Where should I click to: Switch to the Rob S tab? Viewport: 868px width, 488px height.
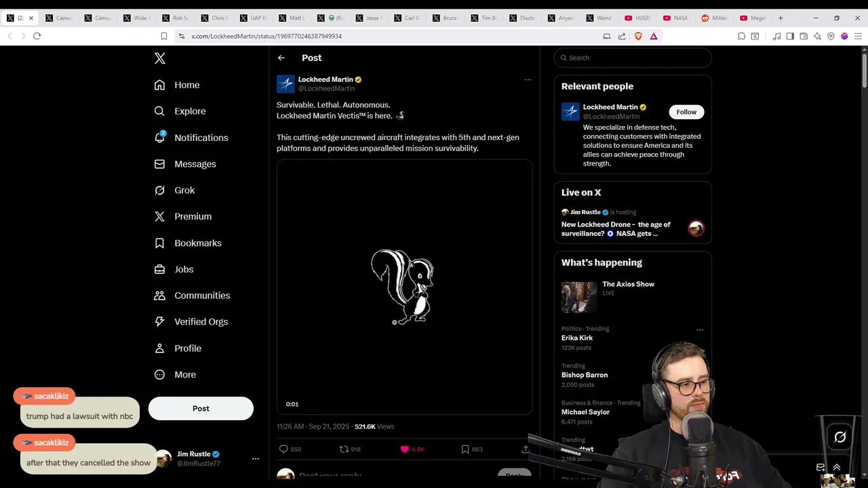coord(174,18)
